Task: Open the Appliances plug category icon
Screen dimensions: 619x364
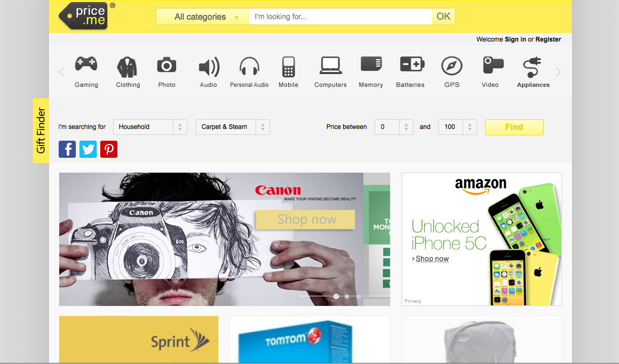Action: (x=532, y=68)
